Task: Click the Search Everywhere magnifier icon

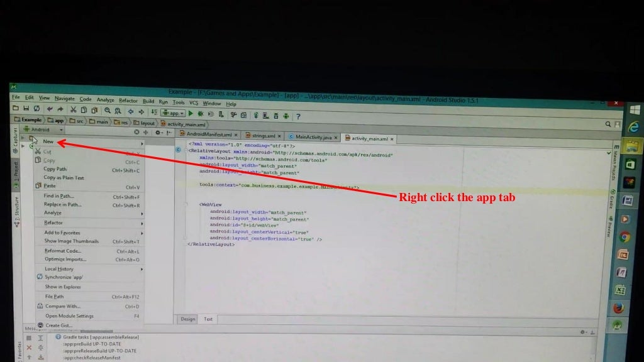Action: click(x=608, y=124)
